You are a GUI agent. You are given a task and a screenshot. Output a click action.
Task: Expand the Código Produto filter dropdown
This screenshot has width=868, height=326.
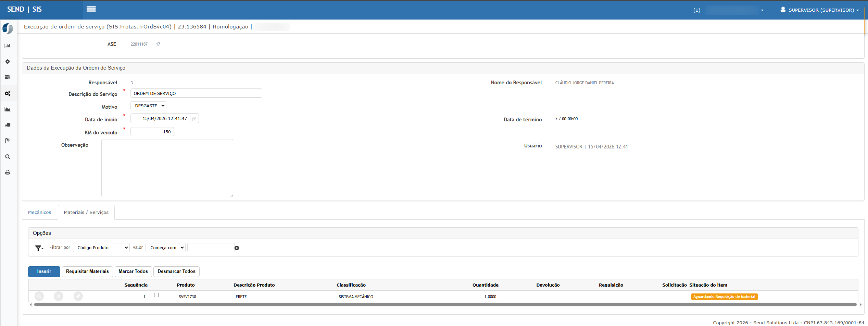101,247
